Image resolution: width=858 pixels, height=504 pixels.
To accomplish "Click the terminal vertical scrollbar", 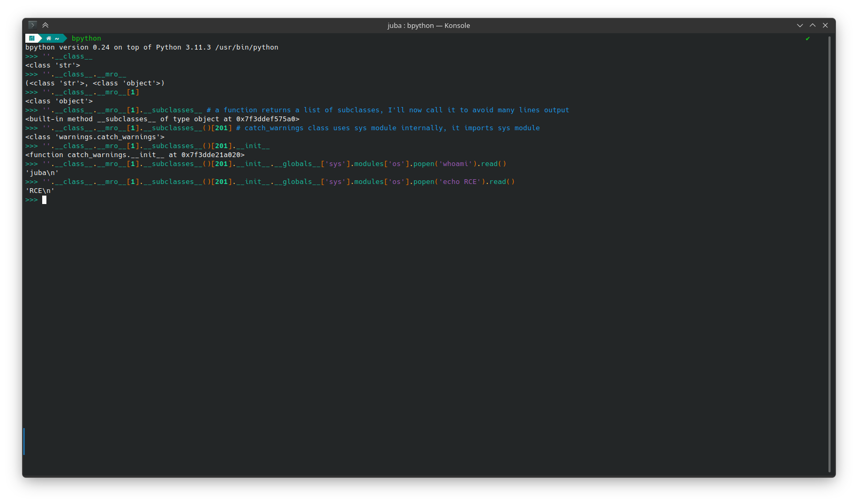I will [830, 254].
